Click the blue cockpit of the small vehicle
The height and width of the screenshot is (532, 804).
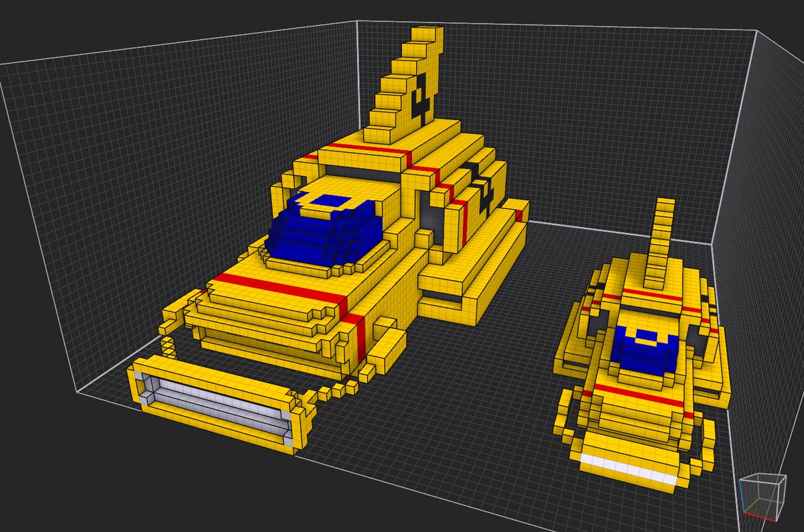[x=645, y=348]
